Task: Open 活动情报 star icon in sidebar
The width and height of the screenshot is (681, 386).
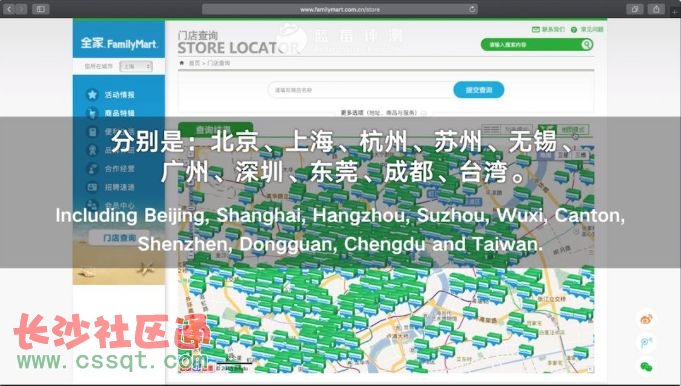Action: pyautogui.click(x=92, y=94)
